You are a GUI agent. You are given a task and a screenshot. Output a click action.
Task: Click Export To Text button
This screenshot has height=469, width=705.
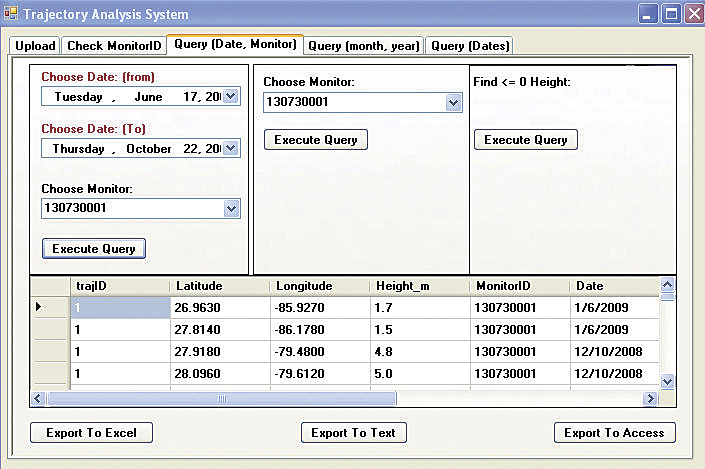click(x=353, y=433)
